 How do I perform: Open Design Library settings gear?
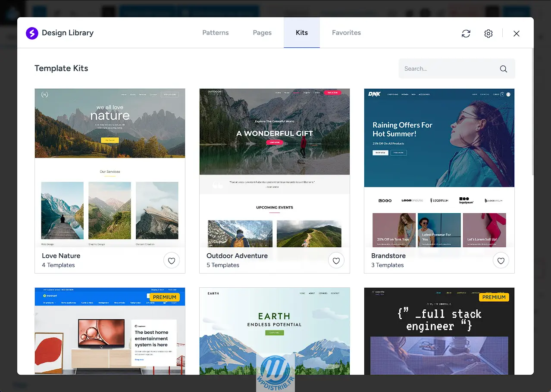point(488,34)
